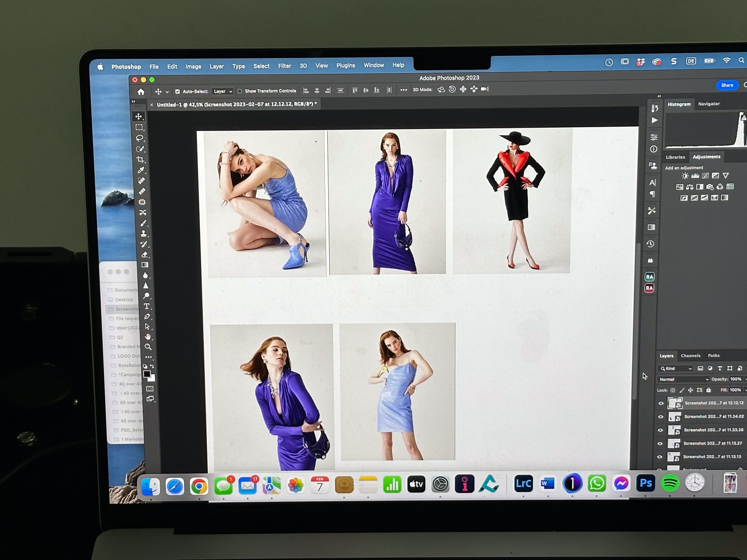747x560 pixels.
Task: Switch to the Libraries tab
Action: (675, 157)
